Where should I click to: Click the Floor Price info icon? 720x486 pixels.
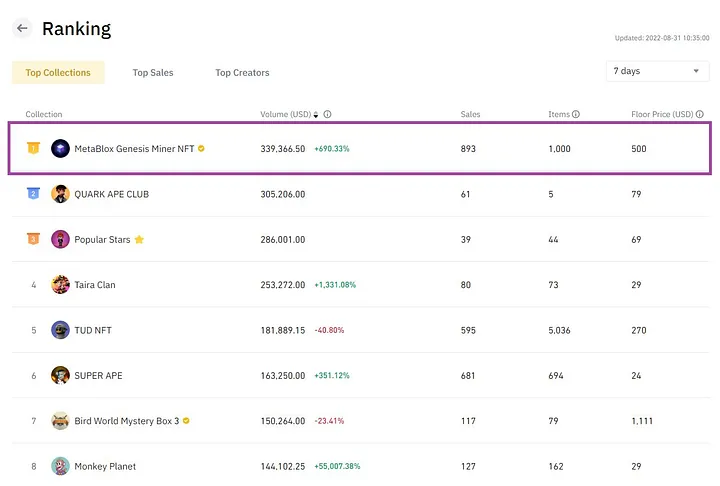[x=697, y=114]
